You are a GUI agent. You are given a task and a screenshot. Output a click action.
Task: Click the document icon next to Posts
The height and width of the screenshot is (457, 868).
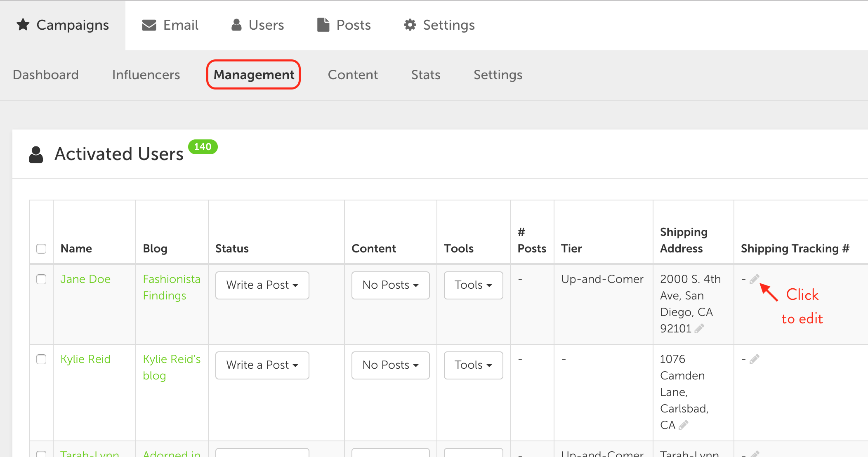pos(323,25)
